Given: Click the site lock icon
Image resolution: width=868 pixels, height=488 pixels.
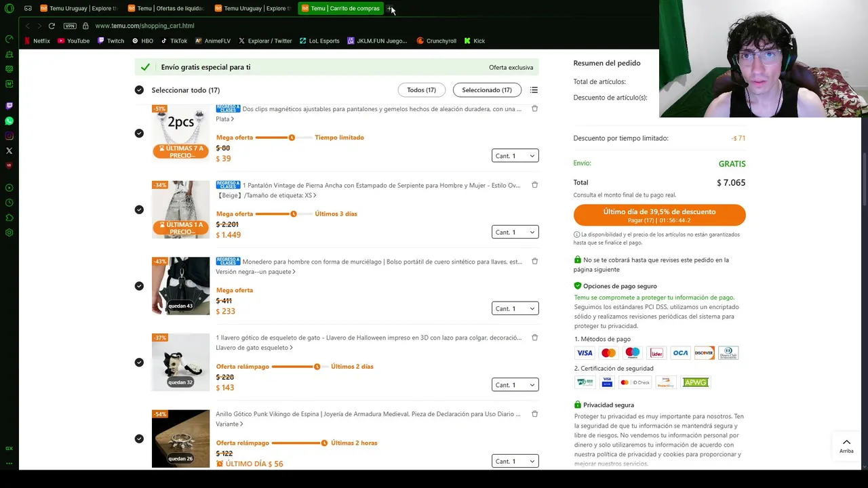Looking at the screenshot, I should pyautogui.click(x=85, y=26).
